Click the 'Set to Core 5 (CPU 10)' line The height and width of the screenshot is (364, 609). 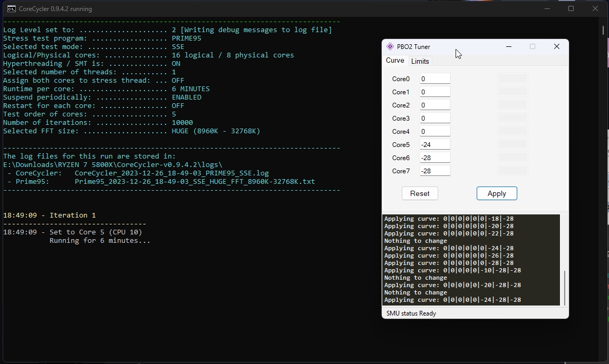pos(73,232)
